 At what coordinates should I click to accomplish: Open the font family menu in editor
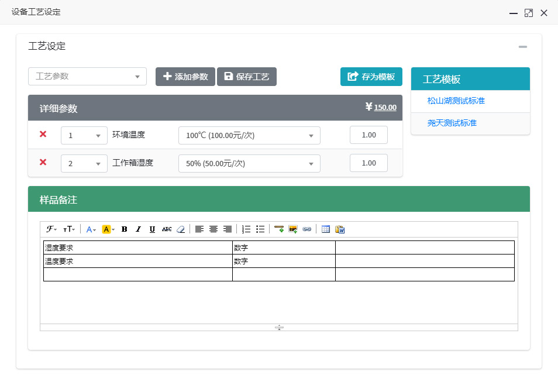pyautogui.click(x=51, y=229)
